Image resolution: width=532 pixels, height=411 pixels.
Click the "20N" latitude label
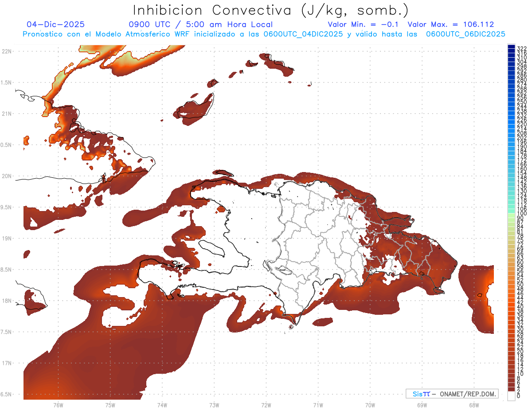(x=7, y=176)
